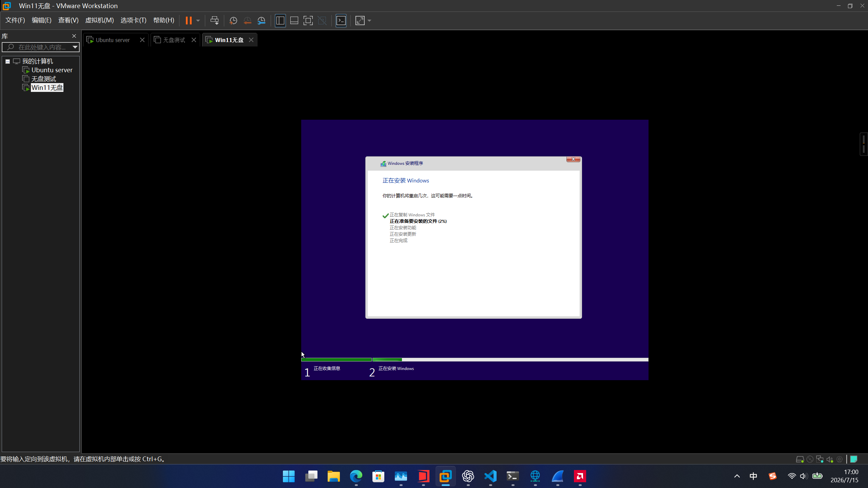
Task: Switch to the Ubuntu server tab
Action: (113, 40)
